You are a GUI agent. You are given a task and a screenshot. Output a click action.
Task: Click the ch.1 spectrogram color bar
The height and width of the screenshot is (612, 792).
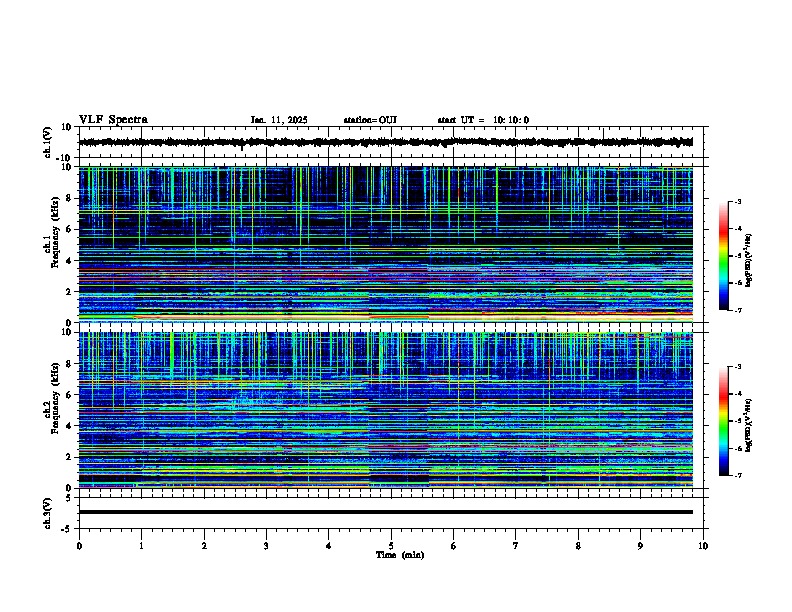(x=723, y=256)
